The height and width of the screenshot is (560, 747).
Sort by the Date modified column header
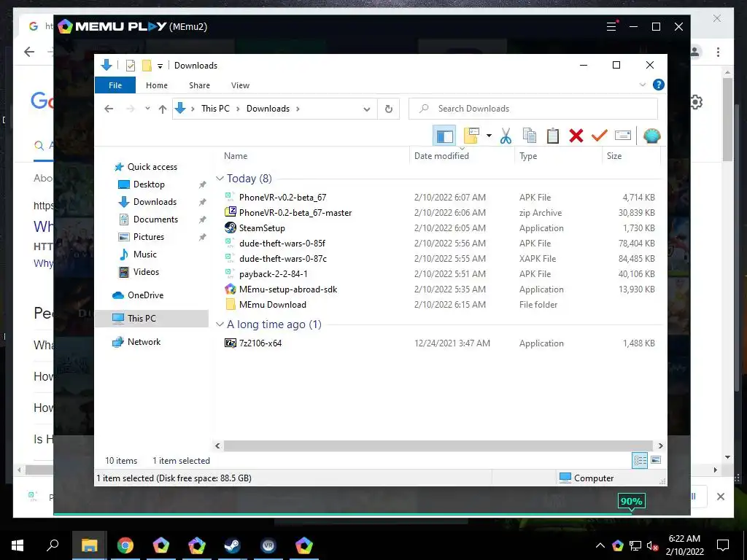tap(441, 156)
